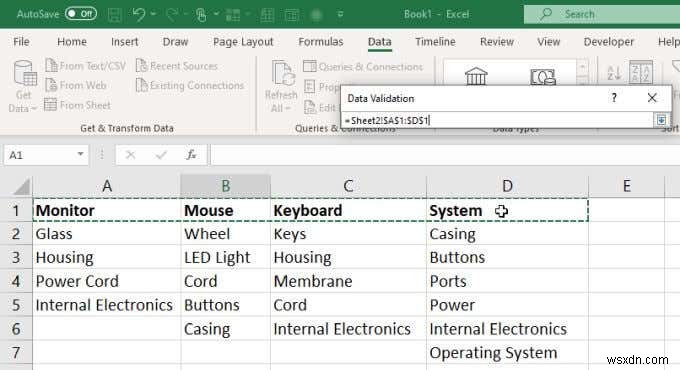Click From Web

click(76, 85)
